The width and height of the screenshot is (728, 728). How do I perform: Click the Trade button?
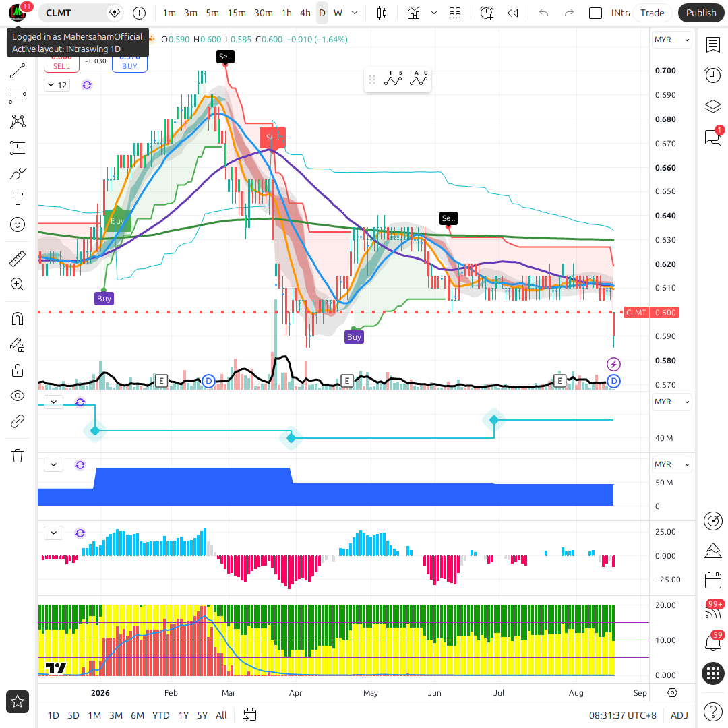point(652,13)
